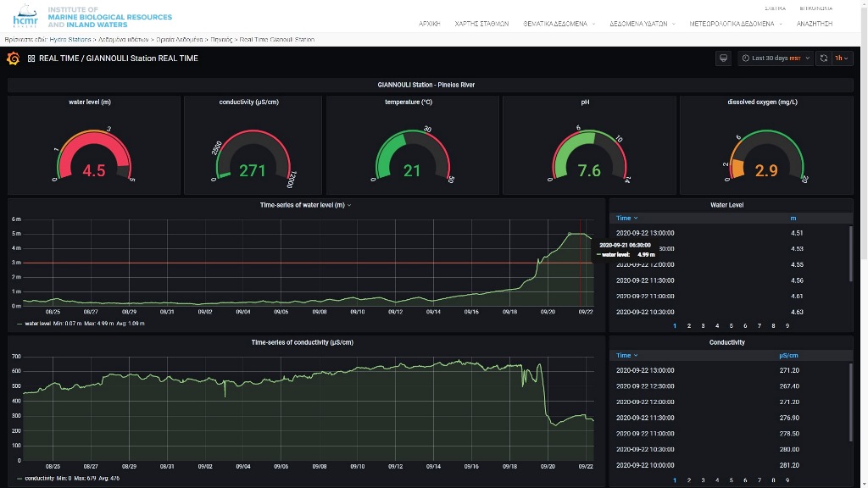868x488 pixels.
Task: Click the HCMR institute logo
Action: [x=25, y=16]
